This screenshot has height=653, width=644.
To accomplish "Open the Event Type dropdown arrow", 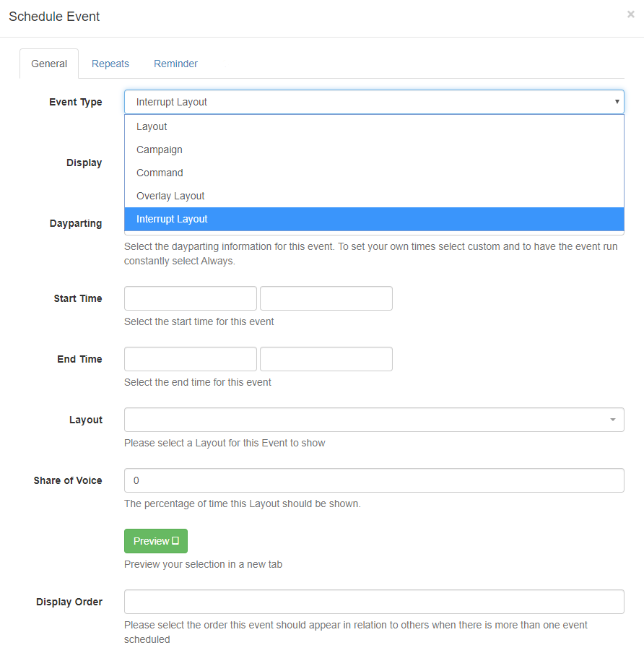I will [617, 101].
